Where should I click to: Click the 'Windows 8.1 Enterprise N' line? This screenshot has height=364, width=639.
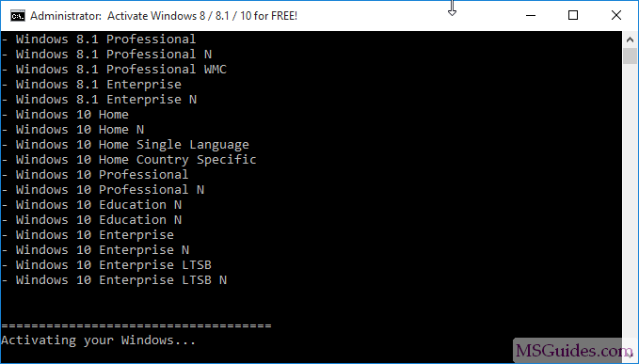99,100
